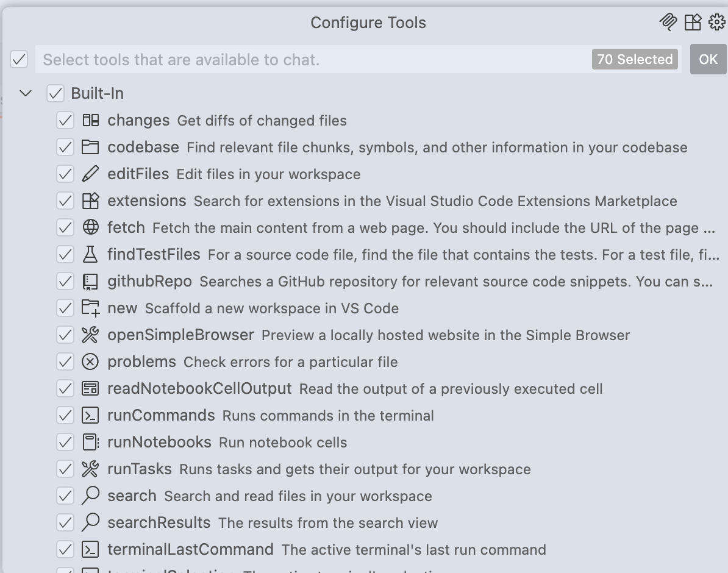Click 'Get diffs of changed files' text
The image size is (728, 573).
click(262, 121)
